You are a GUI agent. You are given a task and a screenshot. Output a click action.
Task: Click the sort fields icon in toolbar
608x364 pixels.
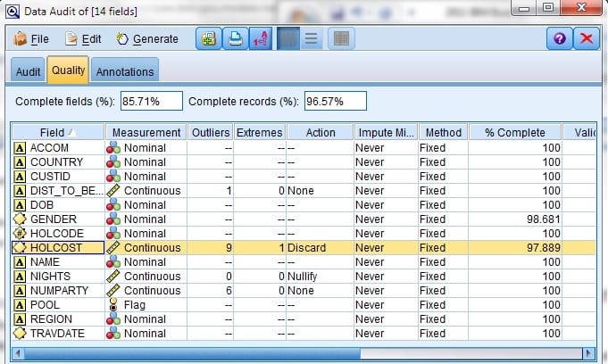click(x=262, y=39)
